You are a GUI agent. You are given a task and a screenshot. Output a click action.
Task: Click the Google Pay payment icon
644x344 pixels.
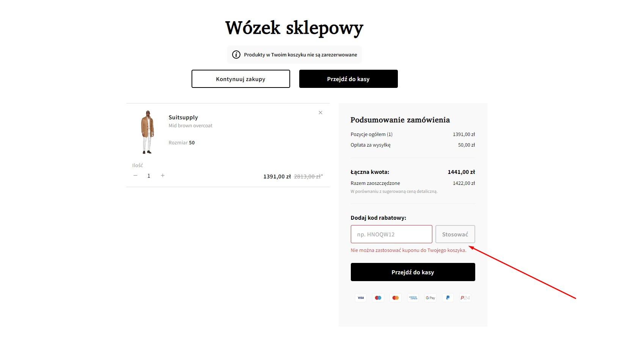(x=430, y=298)
